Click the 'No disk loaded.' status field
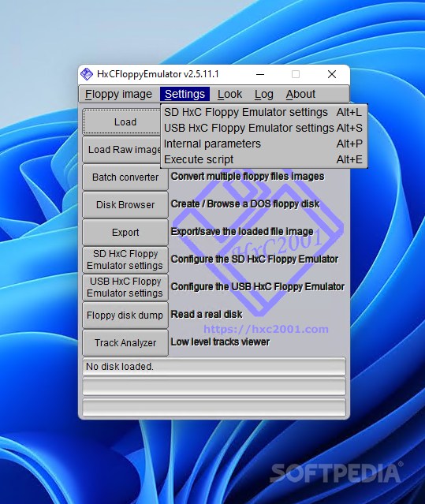Image resolution: width=425 pixels, height=504 pixels. coord(214,367)
